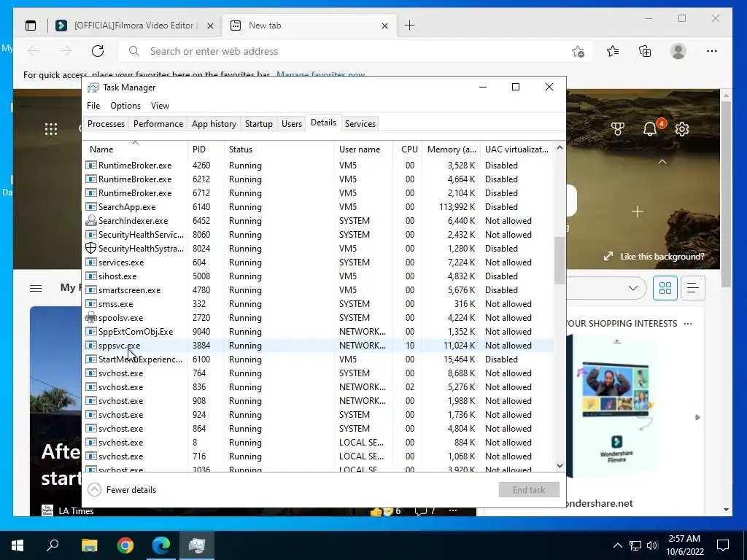Switch feed to list layout view
Screen dimensions: 747x560
click(x=693, y=288)
